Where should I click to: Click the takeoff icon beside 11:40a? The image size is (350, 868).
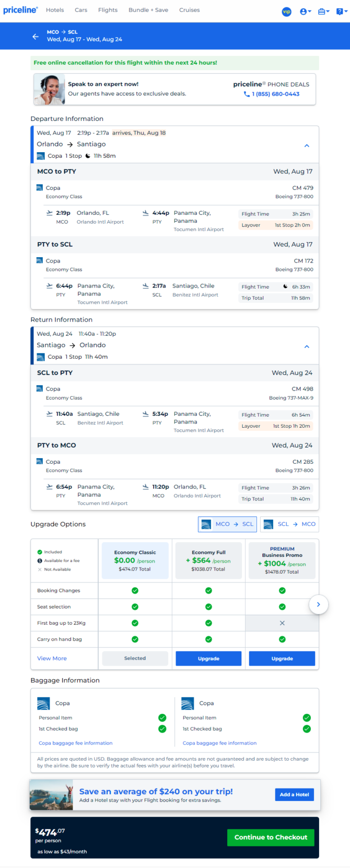point(50,414)
